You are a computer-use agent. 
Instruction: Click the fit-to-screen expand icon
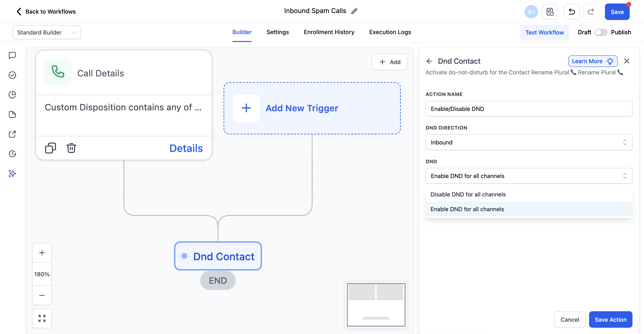(42, 318)
